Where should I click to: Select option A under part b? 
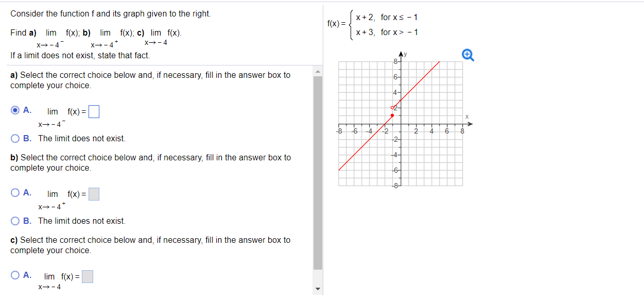14,193
